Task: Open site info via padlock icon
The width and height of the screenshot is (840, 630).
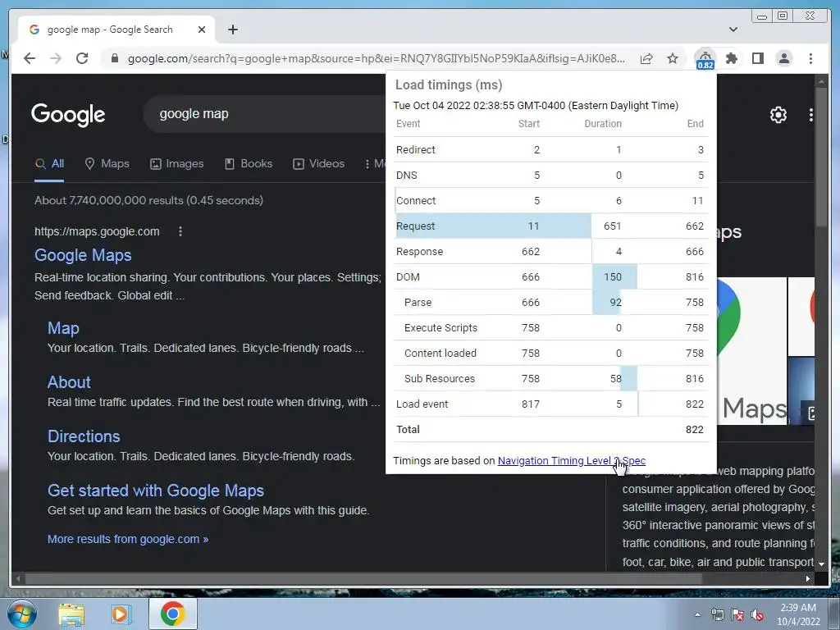Action: pos(114,58)
